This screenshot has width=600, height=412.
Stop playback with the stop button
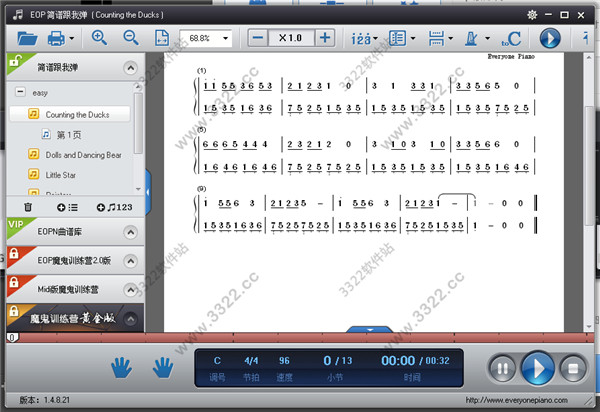click(x=573, y=368)
